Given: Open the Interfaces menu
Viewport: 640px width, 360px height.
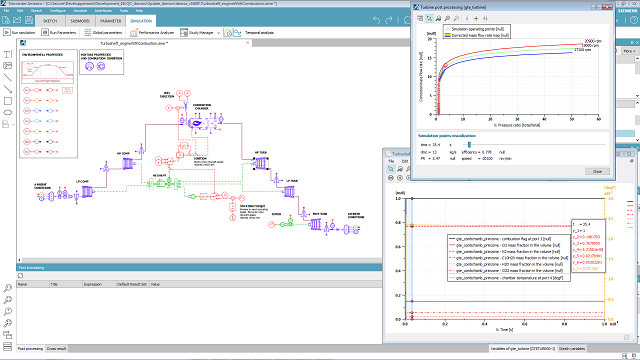Looking at the screenshot, I should (x=103, y=11).
